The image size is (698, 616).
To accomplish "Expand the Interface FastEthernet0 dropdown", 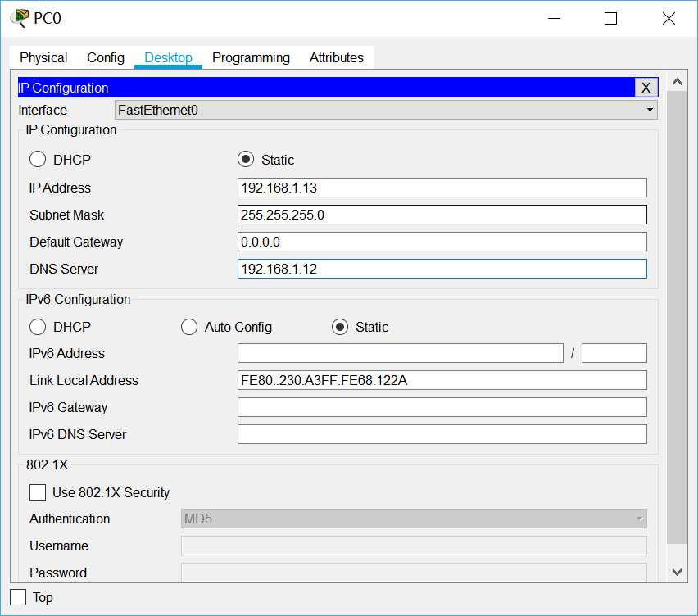I will click(x=386, y=110).
